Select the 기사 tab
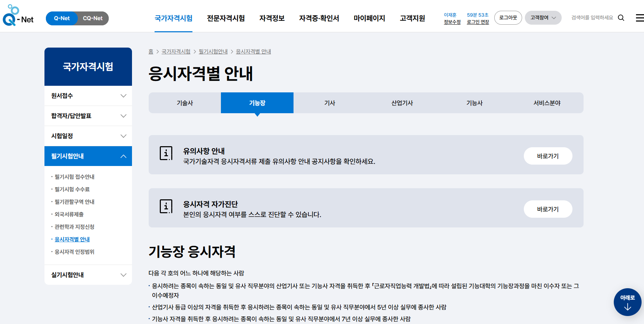This screenshot has height=324, width=644. coord(330,103)
